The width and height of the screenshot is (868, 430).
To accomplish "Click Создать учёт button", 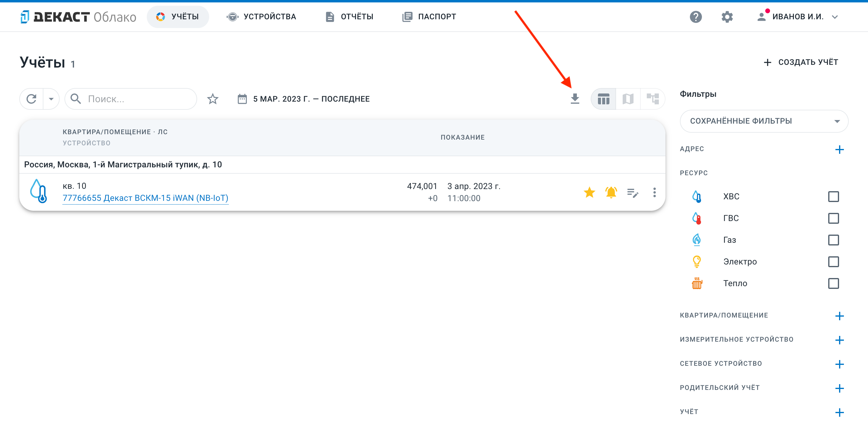I will point(800,62).
